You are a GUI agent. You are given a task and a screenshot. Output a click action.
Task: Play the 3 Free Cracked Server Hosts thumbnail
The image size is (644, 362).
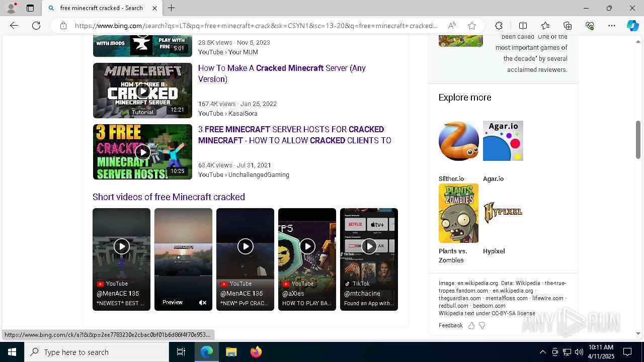[x=142, y=152]
